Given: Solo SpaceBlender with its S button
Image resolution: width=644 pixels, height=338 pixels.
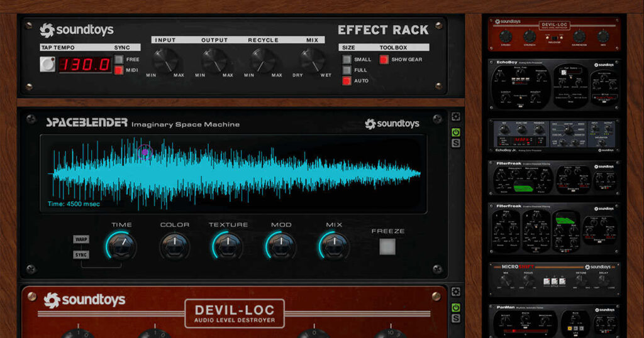Looking at the screenshot, I should tap(455, 143).
